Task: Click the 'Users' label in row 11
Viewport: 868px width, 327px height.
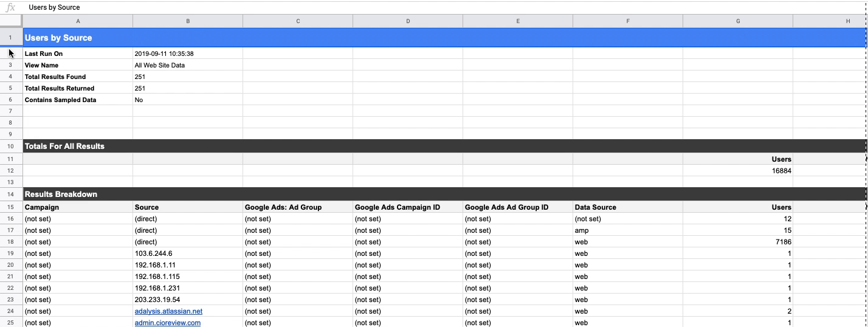Action: click(738, 159)
